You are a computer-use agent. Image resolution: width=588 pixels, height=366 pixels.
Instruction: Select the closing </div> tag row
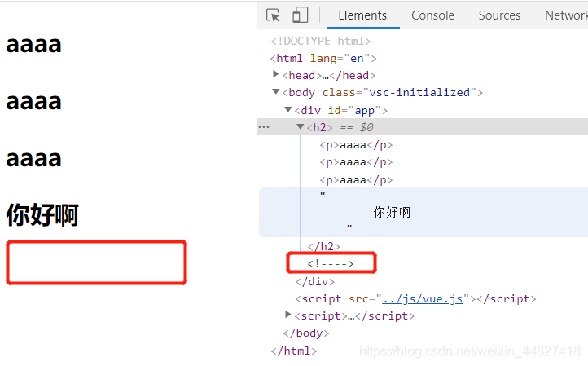tap(314, 281)
